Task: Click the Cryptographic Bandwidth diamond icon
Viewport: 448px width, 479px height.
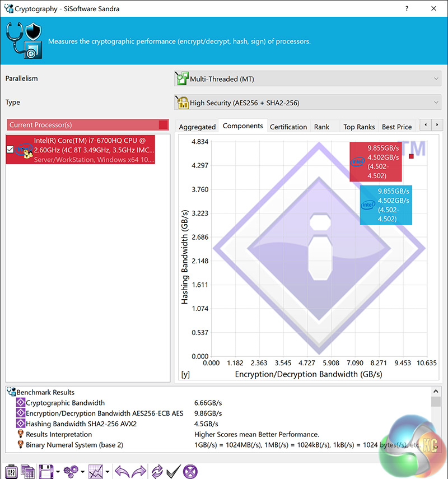Action: pos(21,402)
